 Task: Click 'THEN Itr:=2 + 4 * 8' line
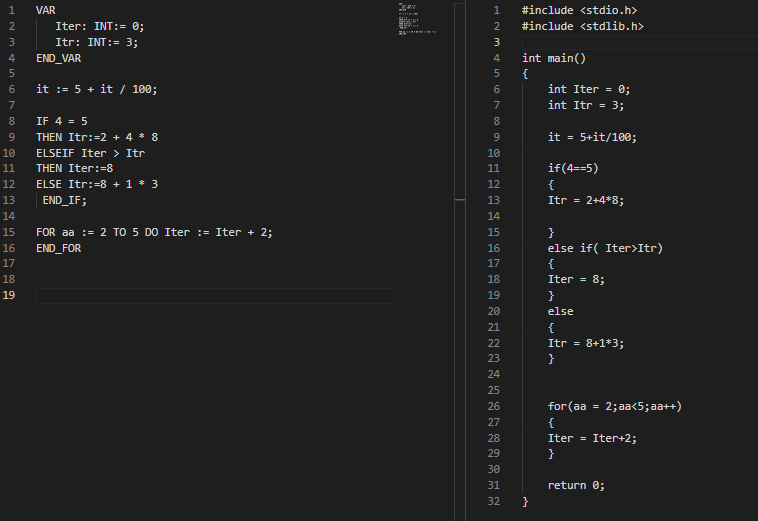click(97, 137)
